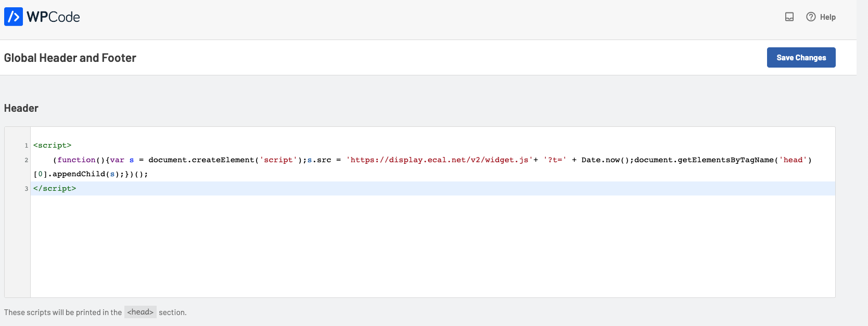868x326 pixels.
Task: Open the Help link text
Action: (x=828, y=17)
